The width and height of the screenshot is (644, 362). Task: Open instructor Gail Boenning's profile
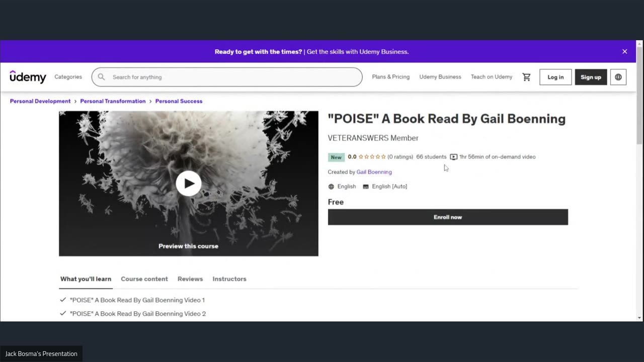pos(374,172)
